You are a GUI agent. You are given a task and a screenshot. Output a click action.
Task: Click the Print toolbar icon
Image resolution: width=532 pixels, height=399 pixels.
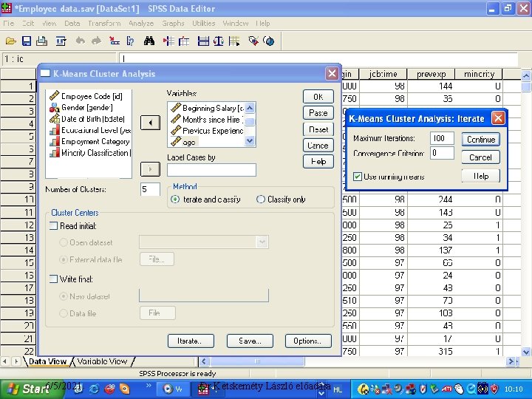tap(42, 41)
